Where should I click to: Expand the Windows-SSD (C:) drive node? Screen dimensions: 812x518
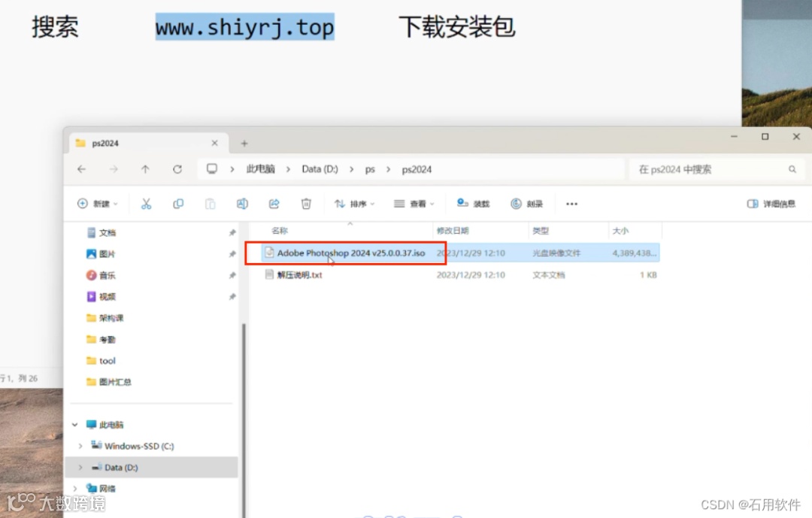point(80,446)
